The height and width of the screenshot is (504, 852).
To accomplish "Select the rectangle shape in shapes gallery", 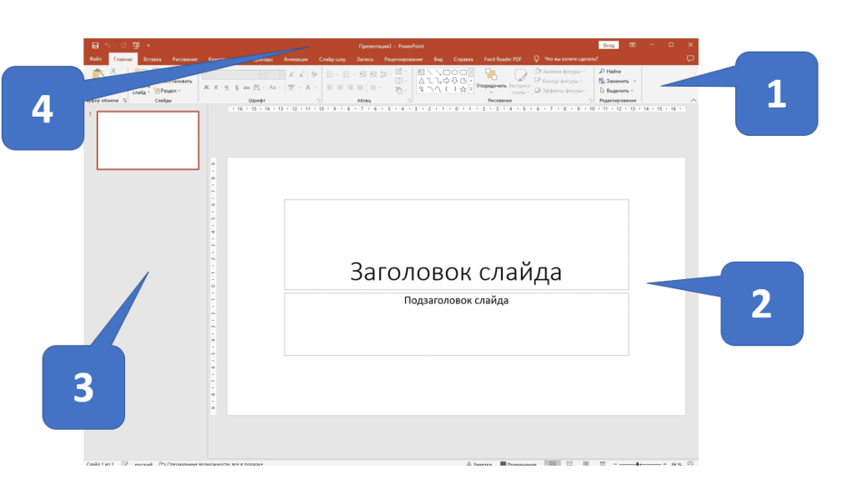I will 447,73.
